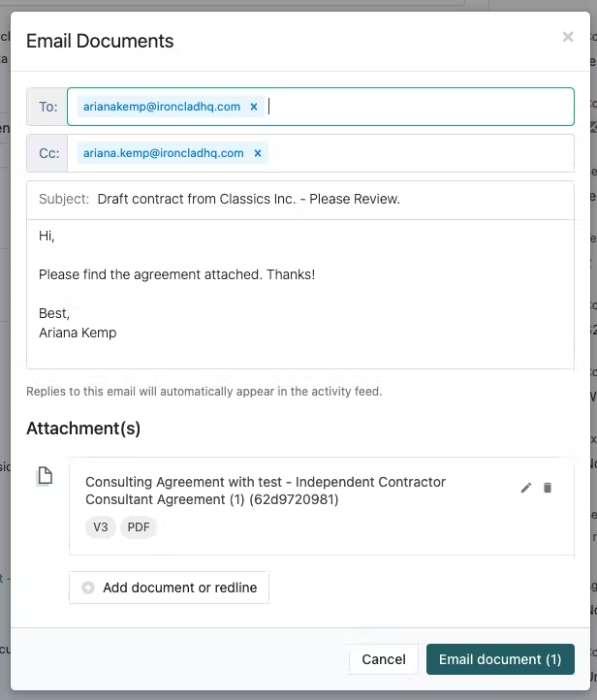Select the arianakemp@ironcladhq.com recipient chip

point(161,107)
